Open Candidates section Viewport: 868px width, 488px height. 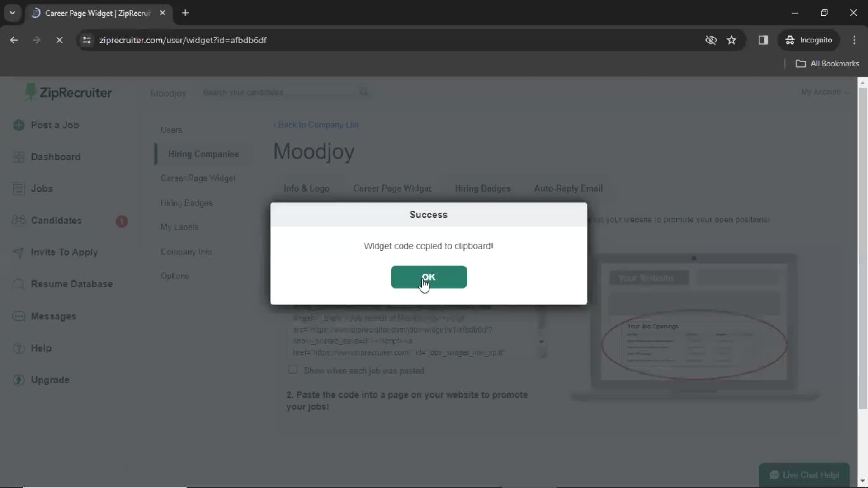pyautogui.click(x=56, y=221)
